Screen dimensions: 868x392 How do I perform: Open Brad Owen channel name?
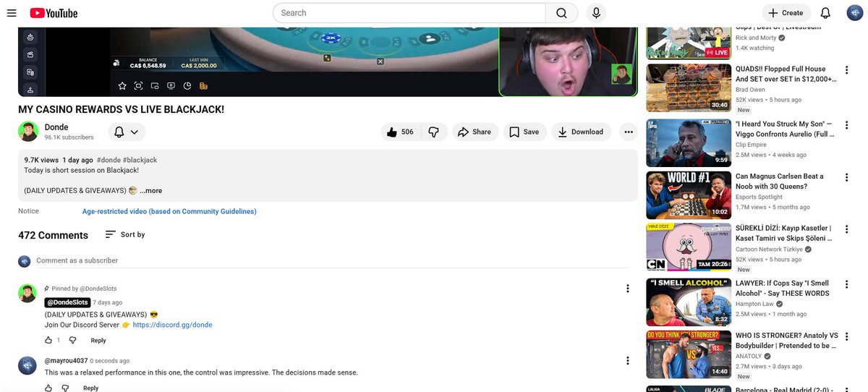(x=750, y=90)
